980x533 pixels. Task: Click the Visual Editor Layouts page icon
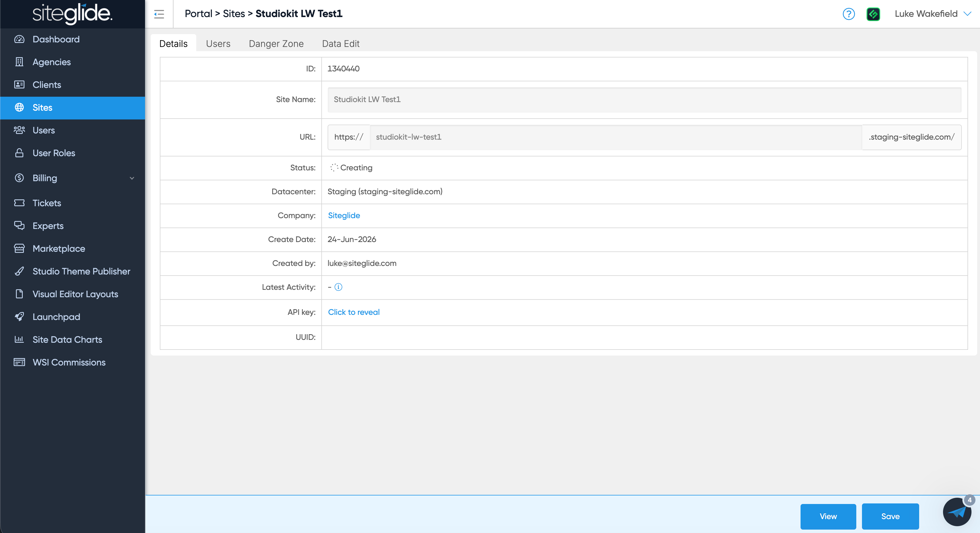(x=19, y=294)
